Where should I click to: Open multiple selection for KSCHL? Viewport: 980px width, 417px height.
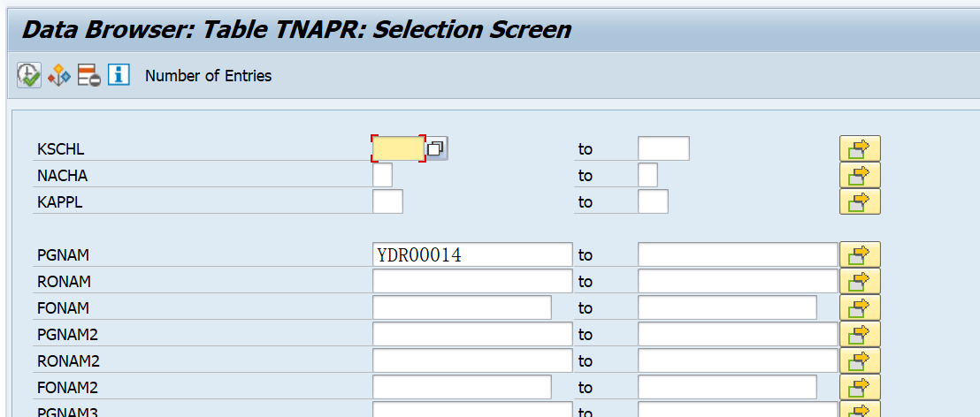(860, 149)
